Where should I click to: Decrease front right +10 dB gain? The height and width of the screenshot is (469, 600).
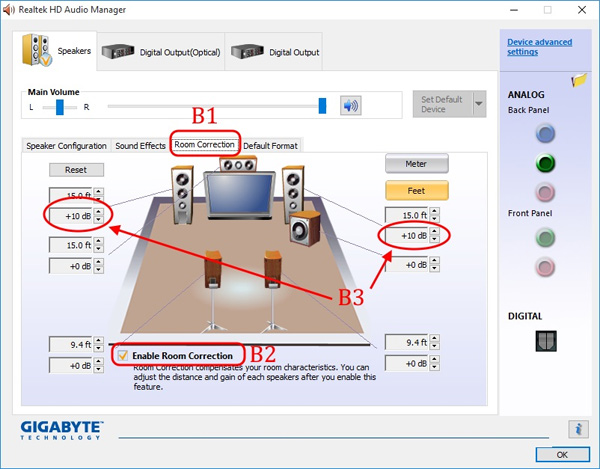pos(434,239)
